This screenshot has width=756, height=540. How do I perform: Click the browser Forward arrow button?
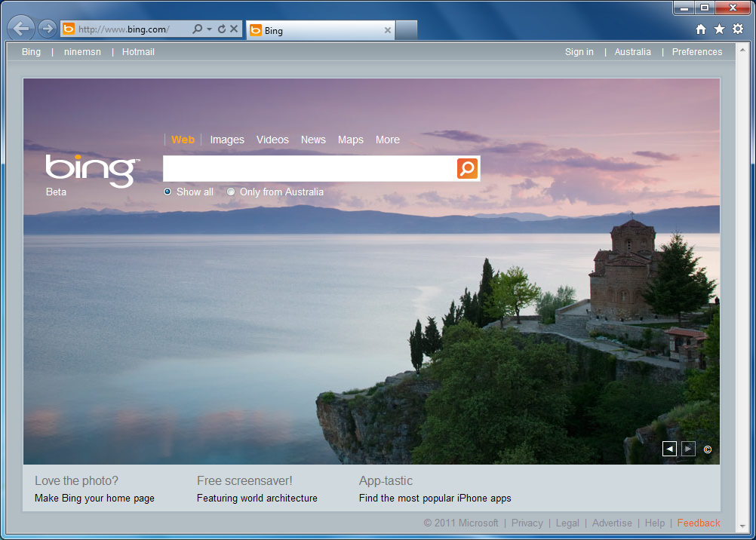[x=48, y=29]
